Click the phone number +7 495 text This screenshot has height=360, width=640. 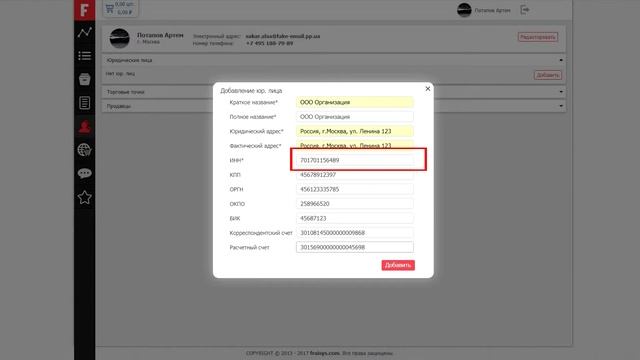(x=269, y=43)
